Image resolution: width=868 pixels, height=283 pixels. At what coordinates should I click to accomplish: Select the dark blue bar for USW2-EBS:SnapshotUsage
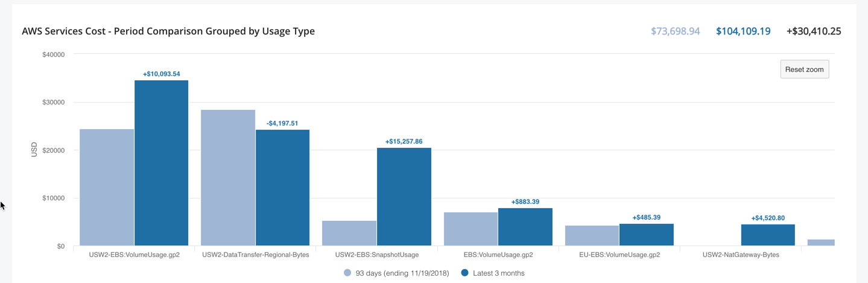[404, 197]
